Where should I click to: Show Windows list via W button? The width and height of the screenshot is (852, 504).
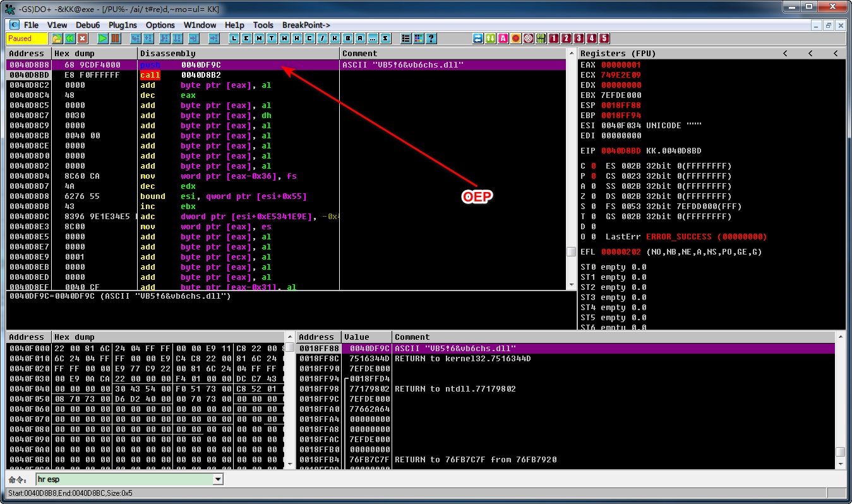(284, 39)
